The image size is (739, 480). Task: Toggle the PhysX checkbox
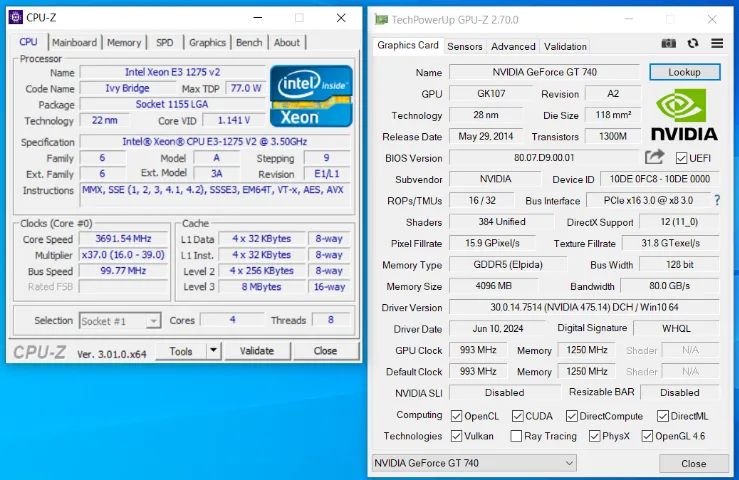point(594,436)
